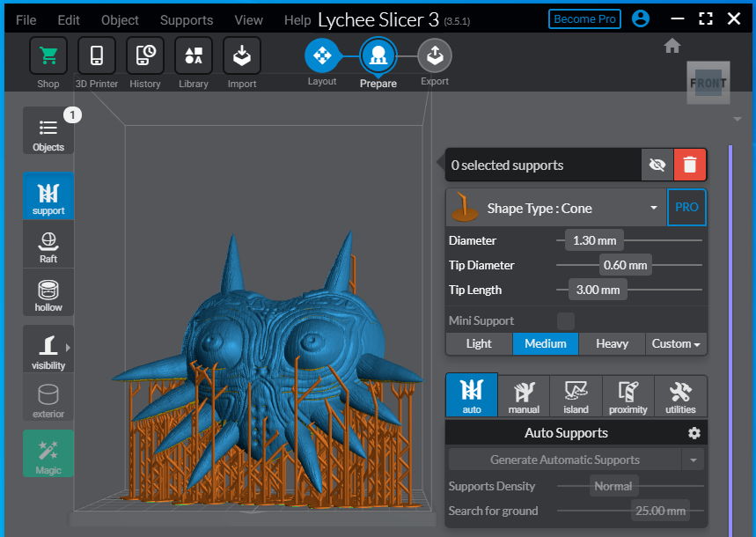The image size is (756, 537).
Task: Open the visibility tool
Action: coord(48,349)
